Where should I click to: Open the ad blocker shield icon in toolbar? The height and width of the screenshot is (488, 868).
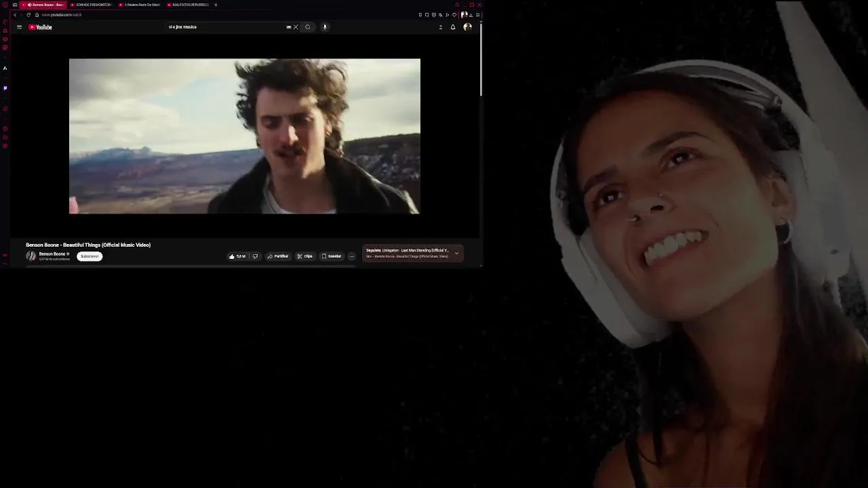click(434, 15)
